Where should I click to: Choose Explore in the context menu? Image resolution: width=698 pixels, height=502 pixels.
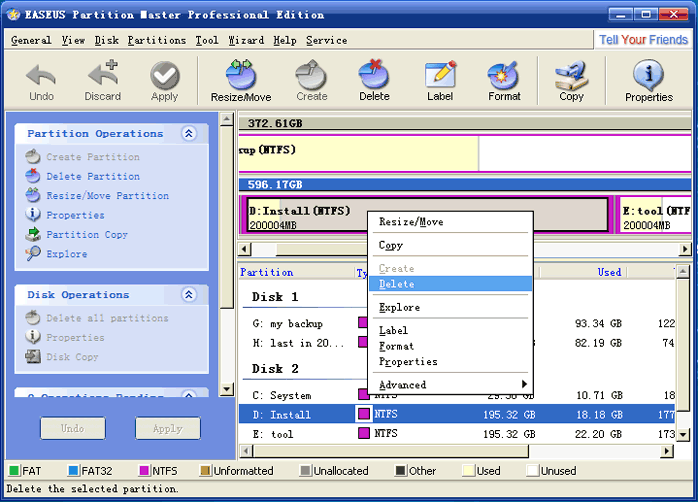450,307
